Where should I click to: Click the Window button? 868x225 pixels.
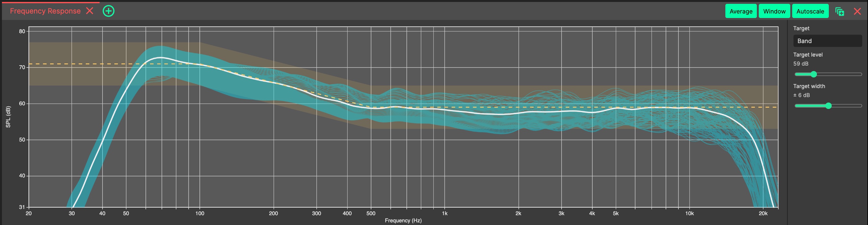(x=774, y=11)
